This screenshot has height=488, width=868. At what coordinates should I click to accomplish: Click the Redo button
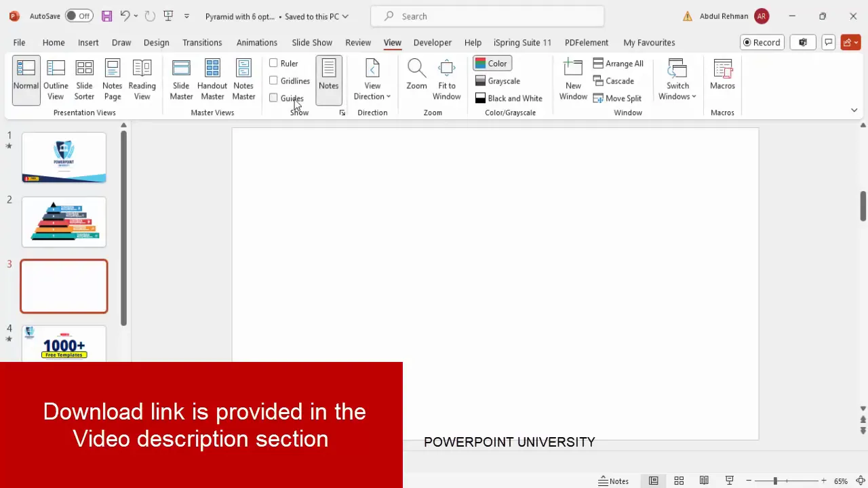[x=150, y=16]
